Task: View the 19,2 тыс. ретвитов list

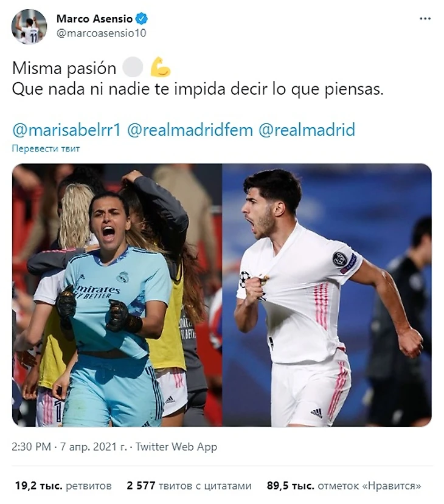Action: click(x=63, y=486)
